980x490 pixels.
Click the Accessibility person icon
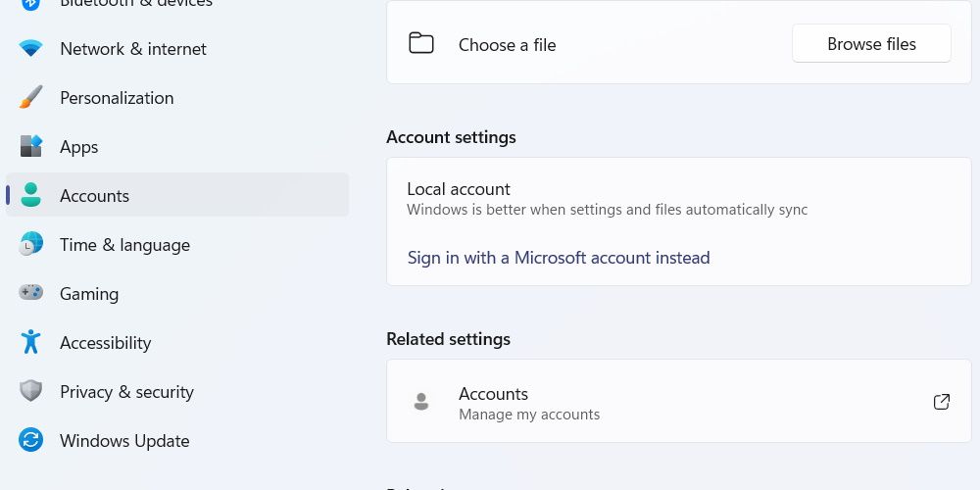pos(31,342)
